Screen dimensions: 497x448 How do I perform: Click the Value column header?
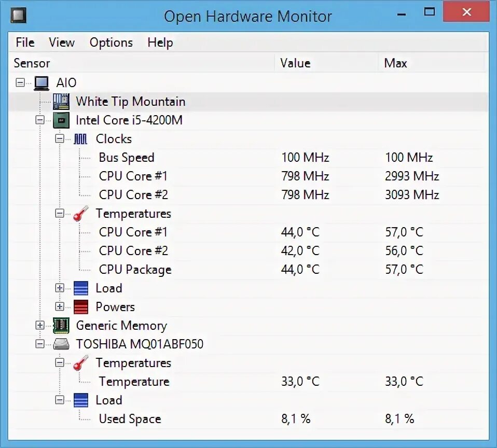(x=326, y=63)
